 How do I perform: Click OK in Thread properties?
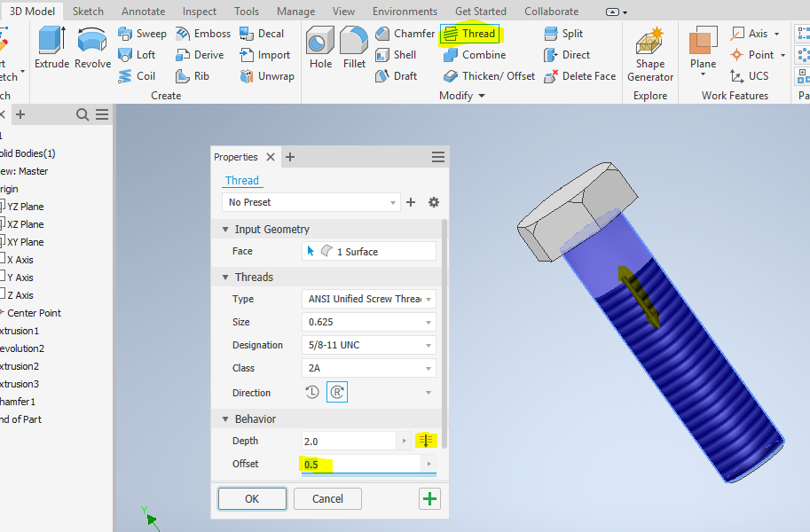click(x=252, y=499)
